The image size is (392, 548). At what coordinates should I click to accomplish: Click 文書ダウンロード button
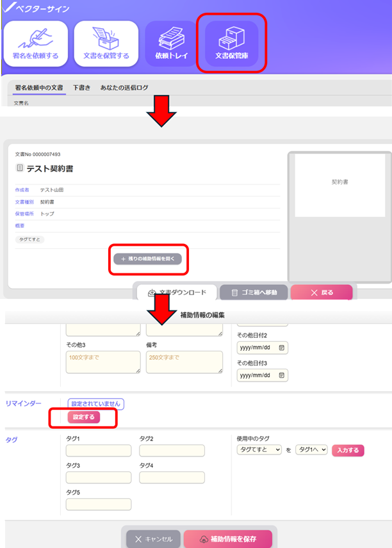click(x=177, y=293)
